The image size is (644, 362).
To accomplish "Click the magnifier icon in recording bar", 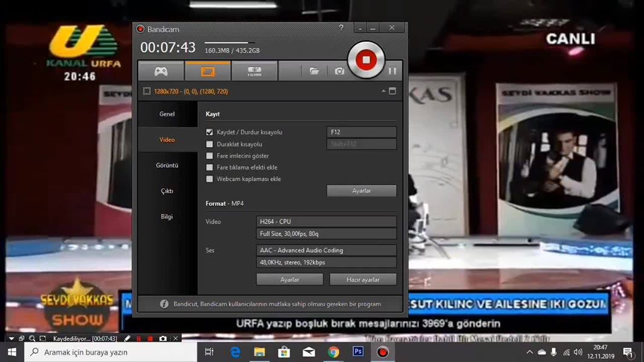I will click(x=32, y=338).
